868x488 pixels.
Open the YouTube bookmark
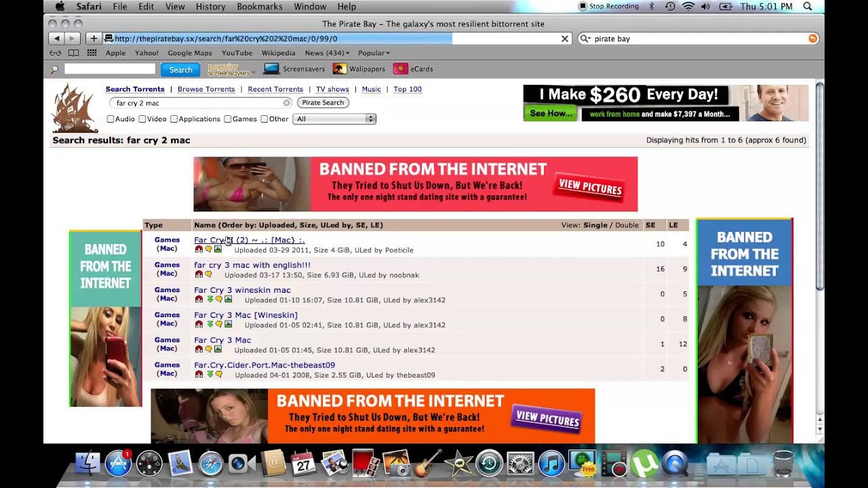[x=237, y=53]
